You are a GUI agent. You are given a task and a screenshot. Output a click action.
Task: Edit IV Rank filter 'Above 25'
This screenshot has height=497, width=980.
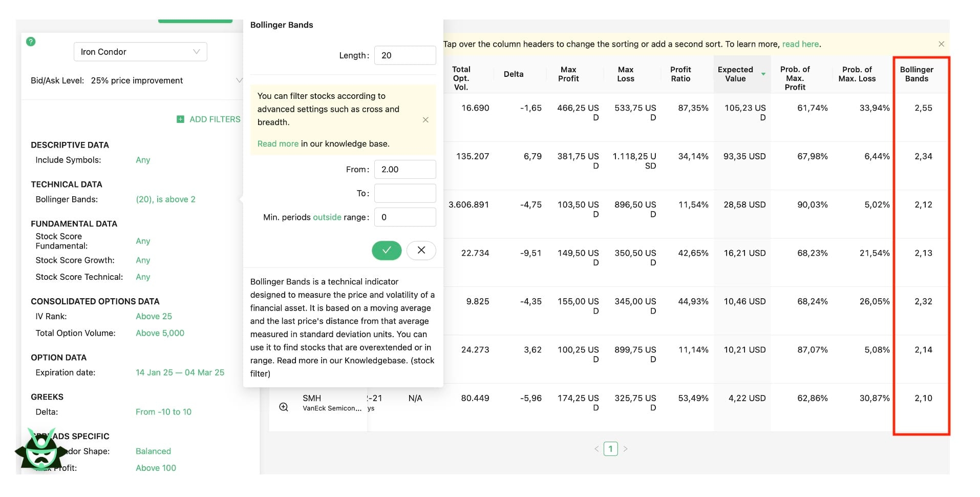click(154, 317)
